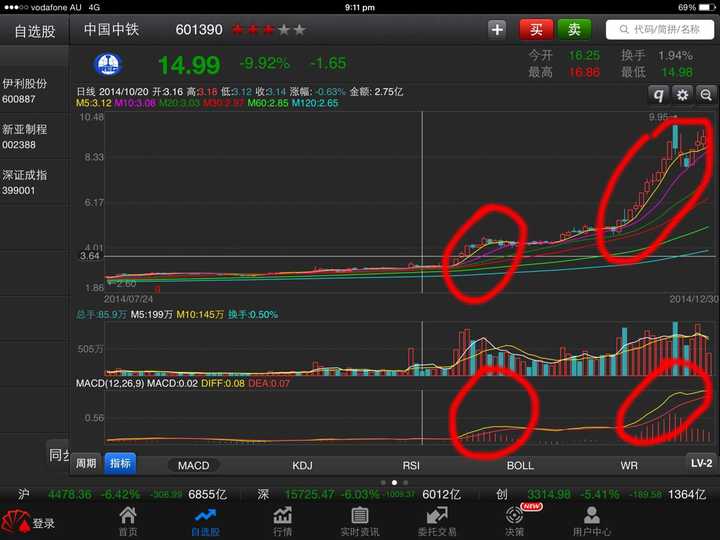720x540 pixels.
Task: Tap the -9.92% change percentage
Action: (x=264, y=63)
